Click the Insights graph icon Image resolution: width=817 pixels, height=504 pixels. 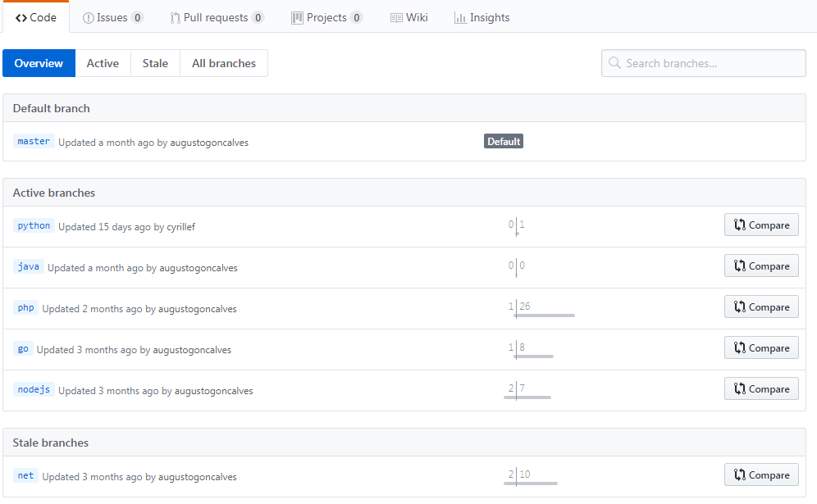460,18
